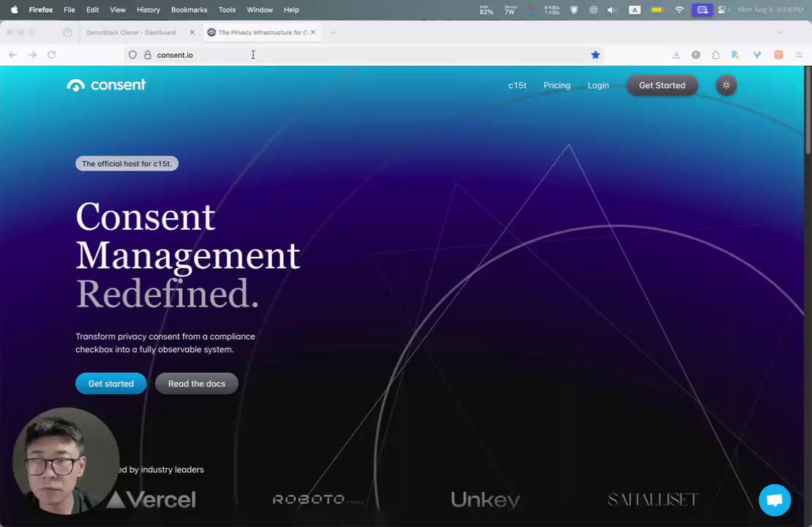The width and height of the screenshot is (812, 527).
Task: Click the Roboto Studio logo
Action: pyautogui.click(x=317, y=499)
